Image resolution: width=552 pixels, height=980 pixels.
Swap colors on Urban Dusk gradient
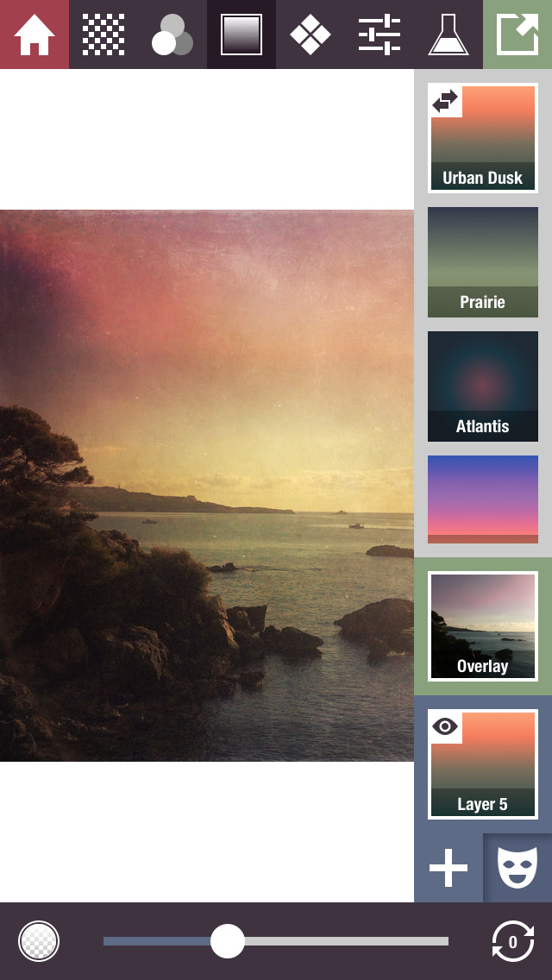(446, 101)
